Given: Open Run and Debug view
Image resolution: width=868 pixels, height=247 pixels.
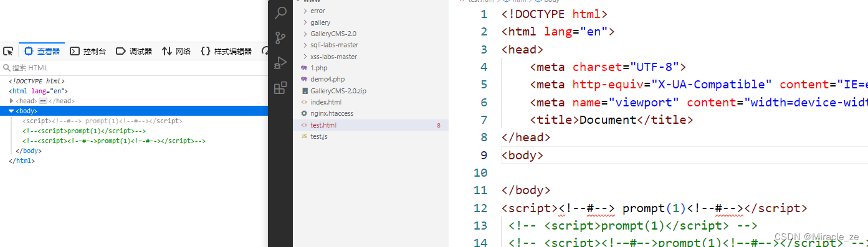Looking at the screenshot, I should [x=281, y=62].
